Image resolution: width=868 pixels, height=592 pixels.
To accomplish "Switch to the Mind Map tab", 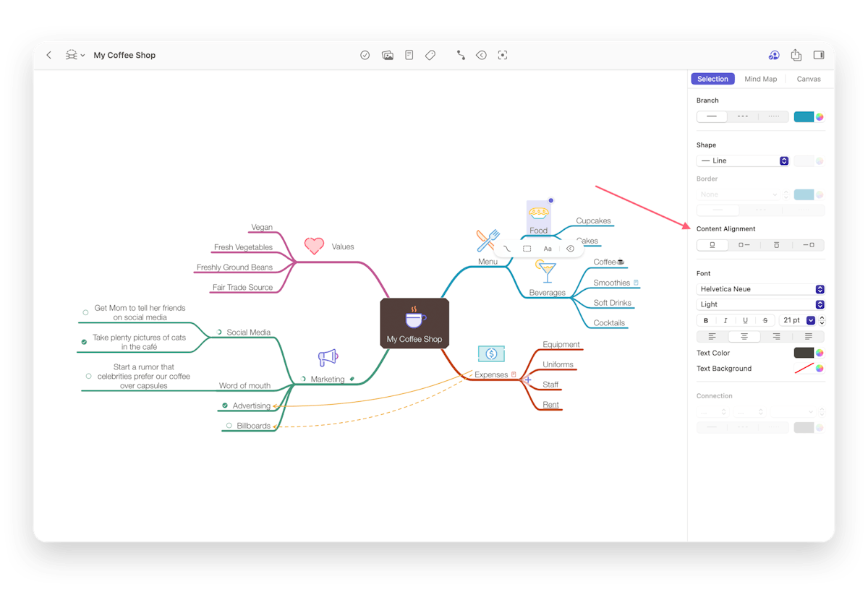I will point(760,79).
